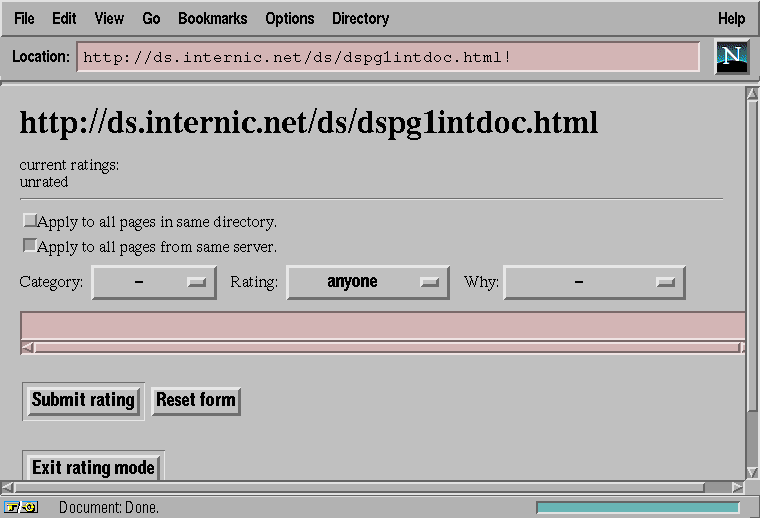Enable Apply to all pages in same directory
Screen dimensions: 760x518
pyautogui.click(x=30, y=221)
